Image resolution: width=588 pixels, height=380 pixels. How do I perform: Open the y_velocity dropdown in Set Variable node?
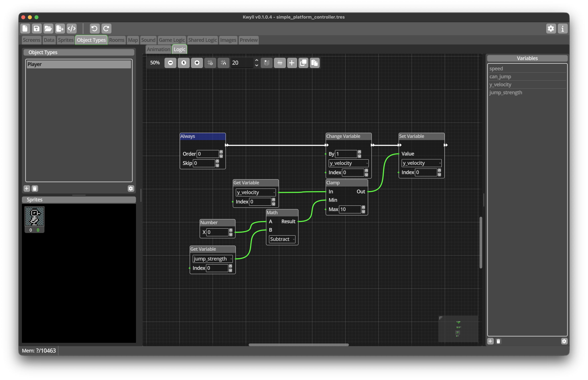click(421, 163)
